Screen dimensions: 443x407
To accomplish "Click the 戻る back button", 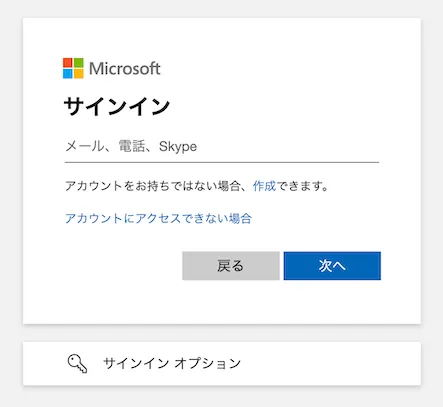I will (231, 266).
